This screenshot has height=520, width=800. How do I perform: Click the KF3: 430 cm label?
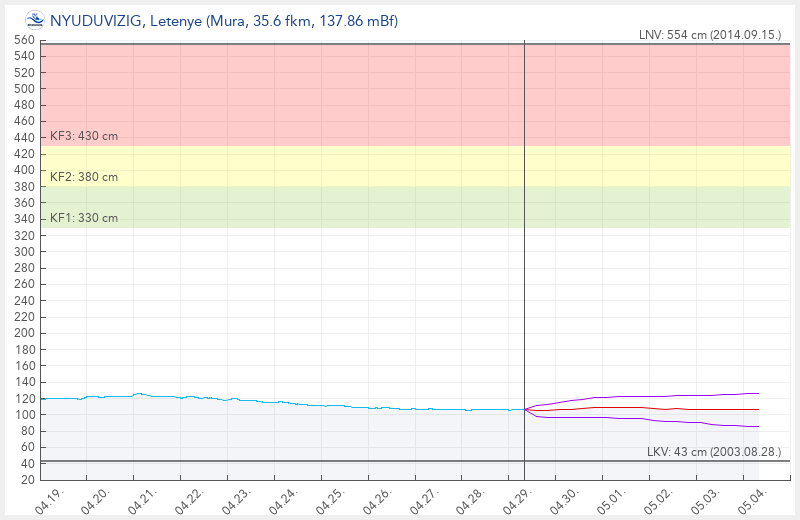click(x=84, y=136)
